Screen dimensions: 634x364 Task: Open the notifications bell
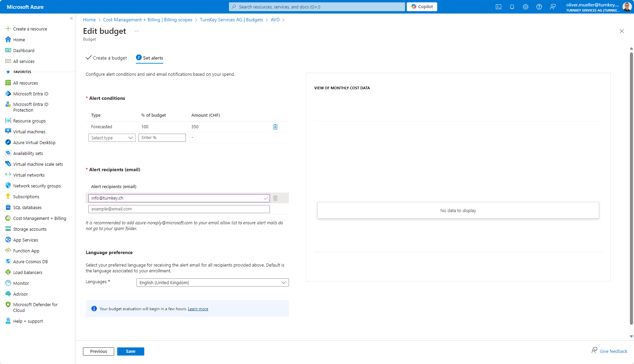[x=512, y=7]
